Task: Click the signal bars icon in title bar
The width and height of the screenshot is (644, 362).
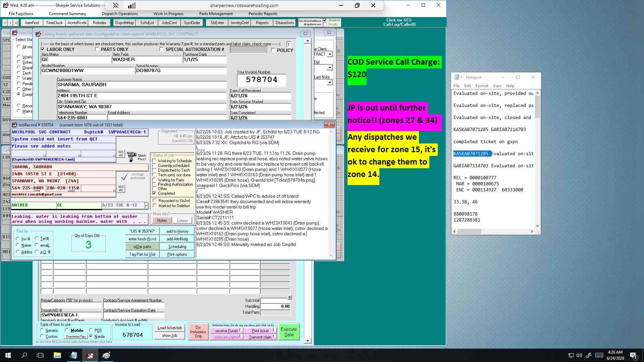Action: 132,5
